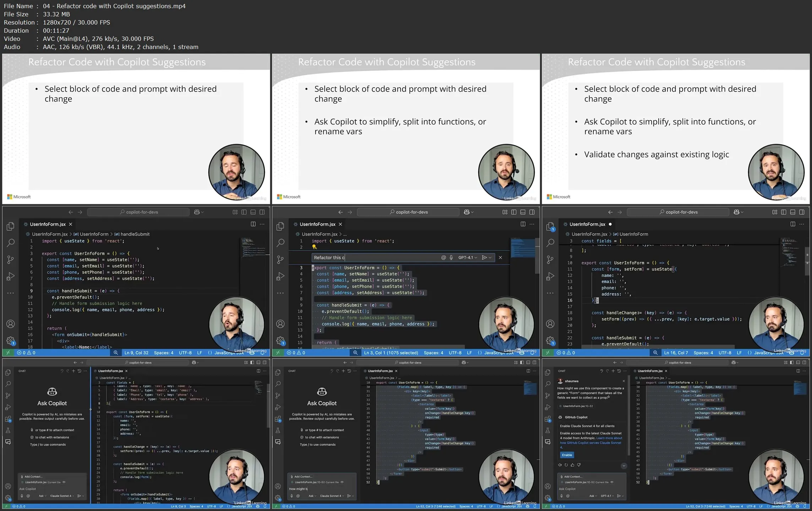Select the unsaved UserInfoForm.jsx tab with dot
This screenshot has width=812, height=511.
(587, 224)
